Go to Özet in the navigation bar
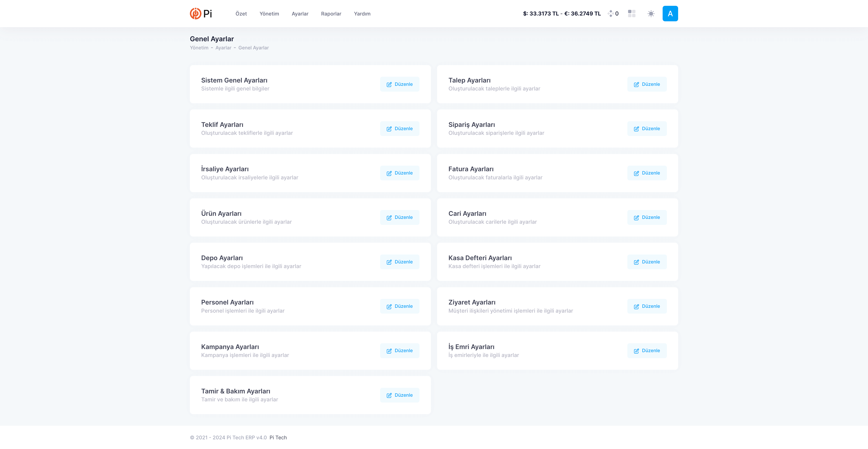 [241, 14]
